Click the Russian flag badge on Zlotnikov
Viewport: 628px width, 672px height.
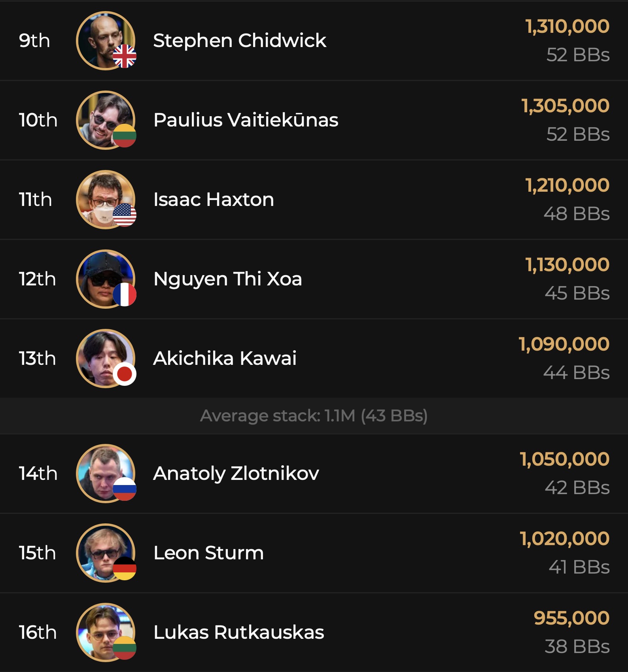tap(125, 489)
